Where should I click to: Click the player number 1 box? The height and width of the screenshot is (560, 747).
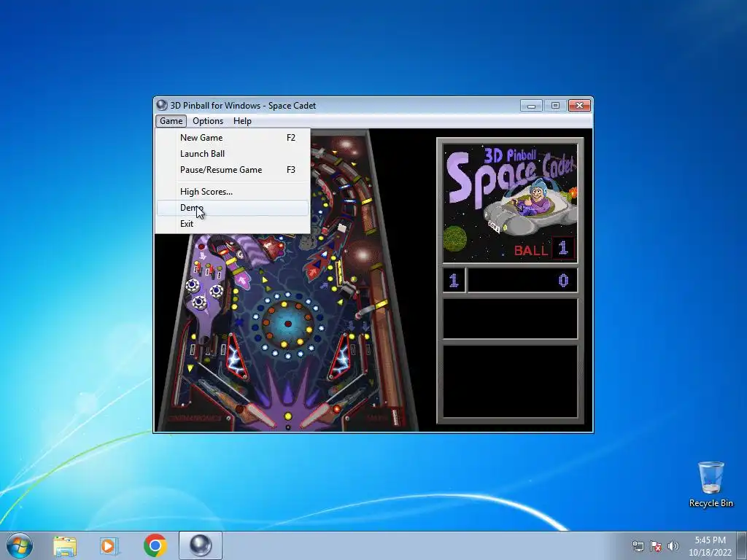454,280
